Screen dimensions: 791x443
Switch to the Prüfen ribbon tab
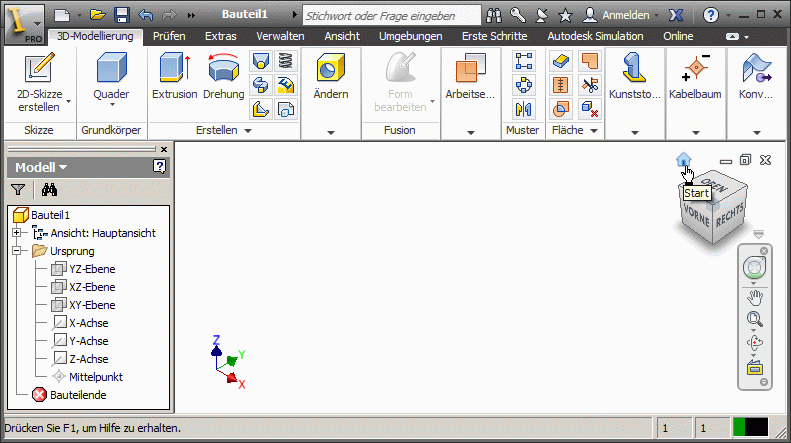coord(169,36)
